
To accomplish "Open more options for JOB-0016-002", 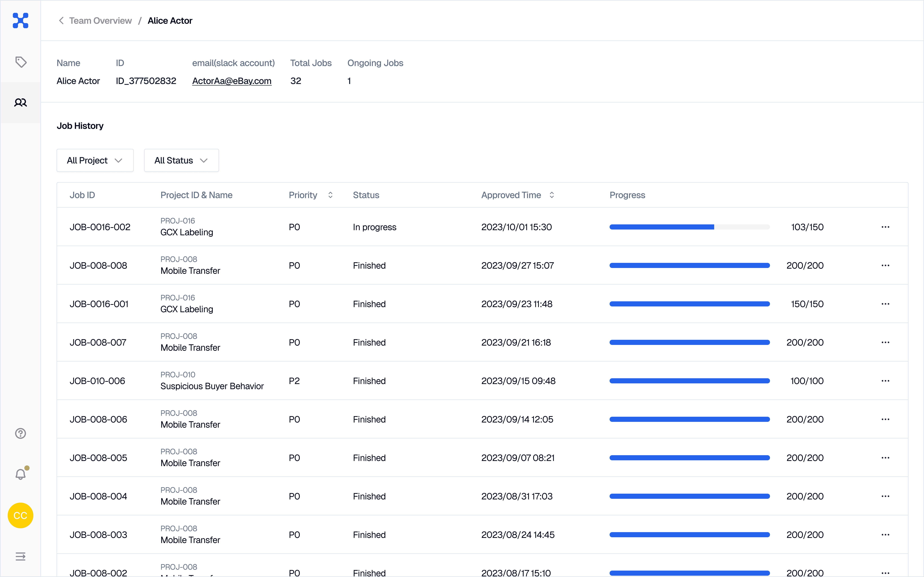I will click(x=886, y=227).
